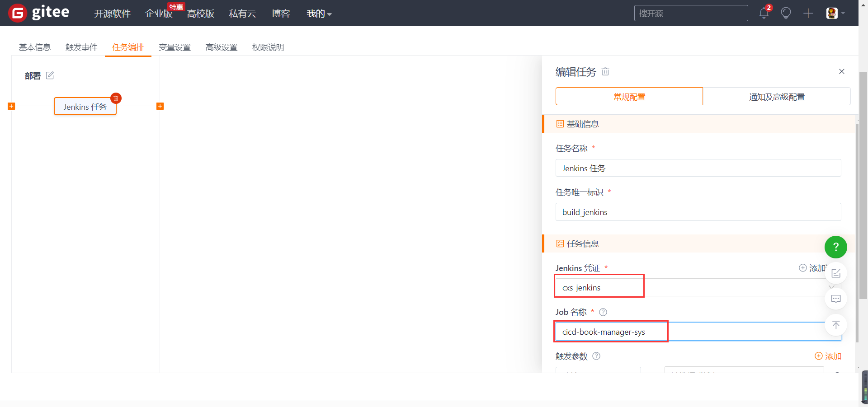Open 高校版 in the top navigation
Screen dimensions: 868x407
(x=201, y=14)
